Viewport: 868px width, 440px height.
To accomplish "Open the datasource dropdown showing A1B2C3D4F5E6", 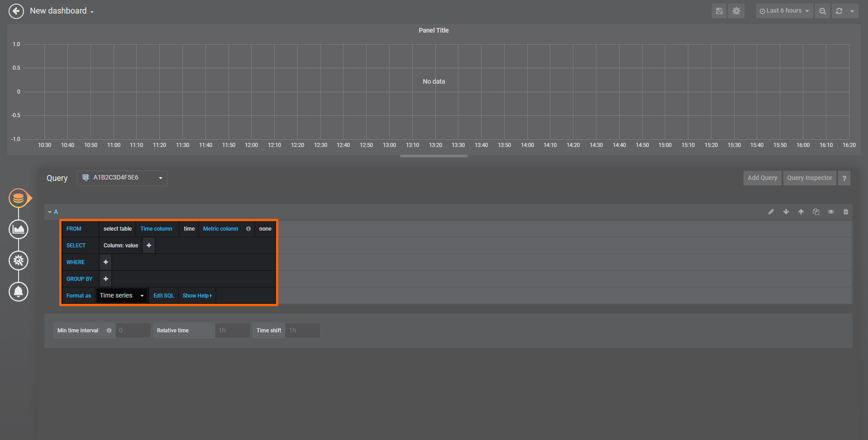I will pos(122,178).
